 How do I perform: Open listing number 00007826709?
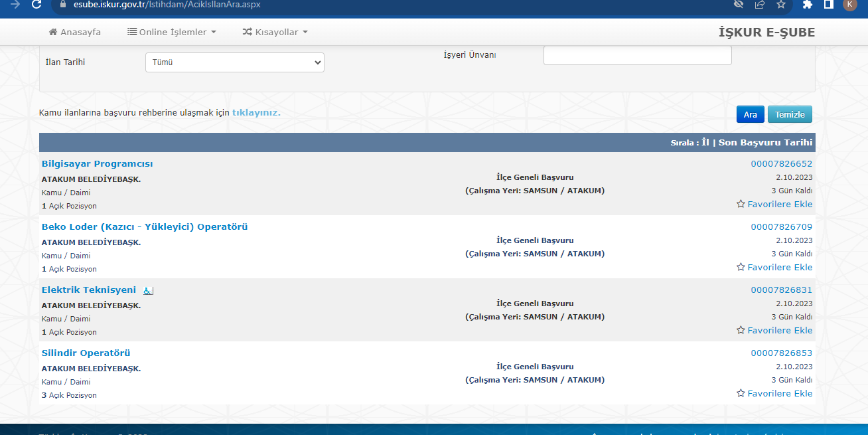782,227
